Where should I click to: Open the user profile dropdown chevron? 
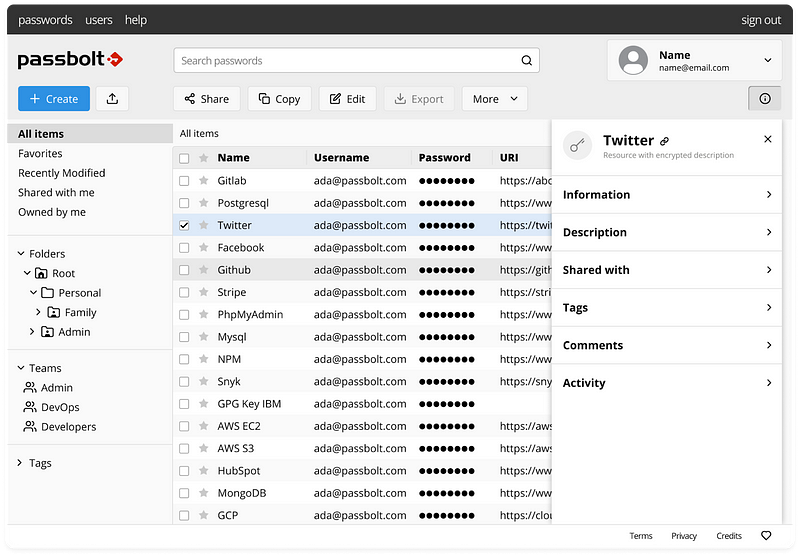pyautogui.click(x=767, y=60)
